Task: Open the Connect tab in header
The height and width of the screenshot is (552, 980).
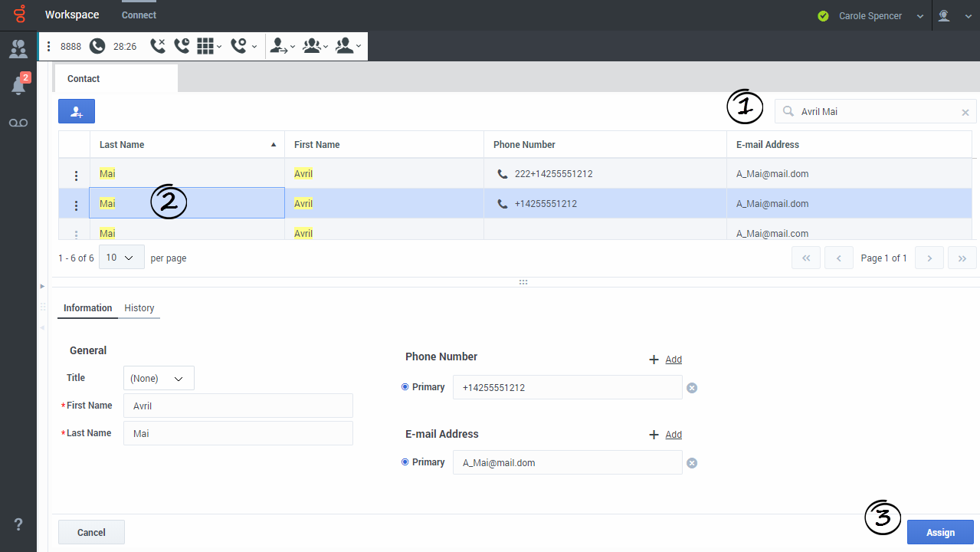Action: pos(139,15)
